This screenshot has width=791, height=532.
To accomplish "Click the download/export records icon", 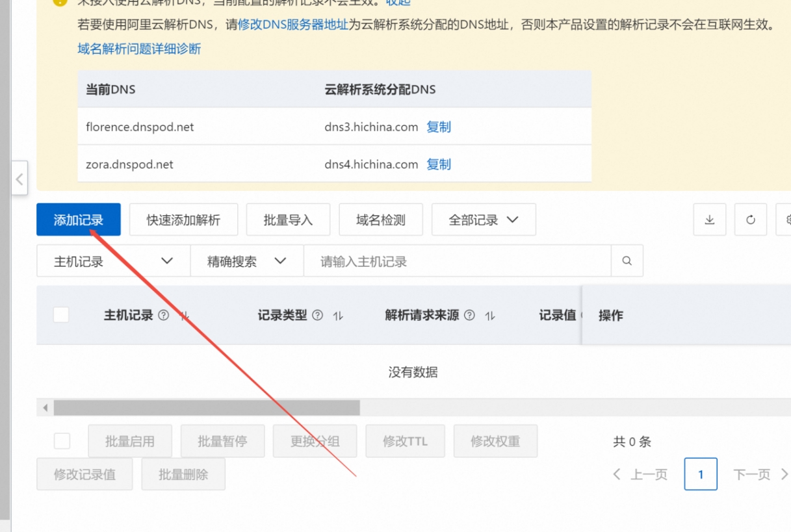I will coord(710,220).
